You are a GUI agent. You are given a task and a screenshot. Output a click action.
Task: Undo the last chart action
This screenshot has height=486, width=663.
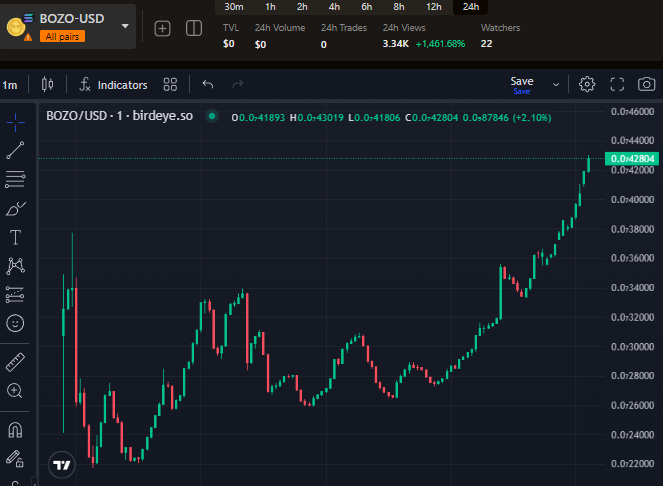[x=208, y=84]
